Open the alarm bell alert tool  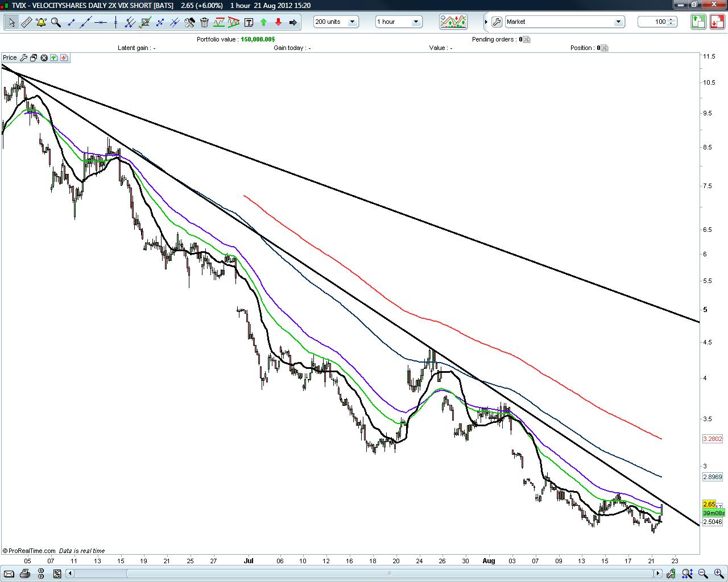[41, 22]
